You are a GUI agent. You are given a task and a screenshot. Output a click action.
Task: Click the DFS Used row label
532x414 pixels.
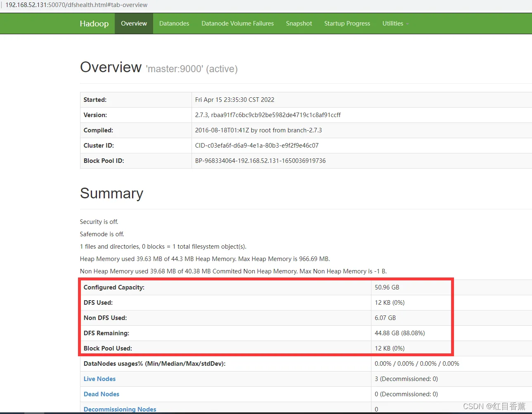point(98,303)
